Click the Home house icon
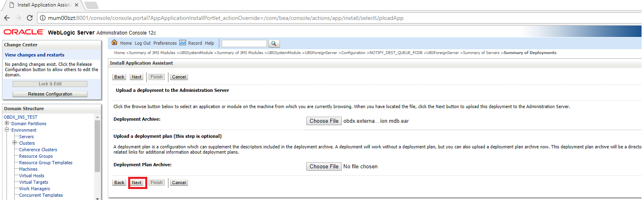This screenshot has height=200, width=644. 114,43
